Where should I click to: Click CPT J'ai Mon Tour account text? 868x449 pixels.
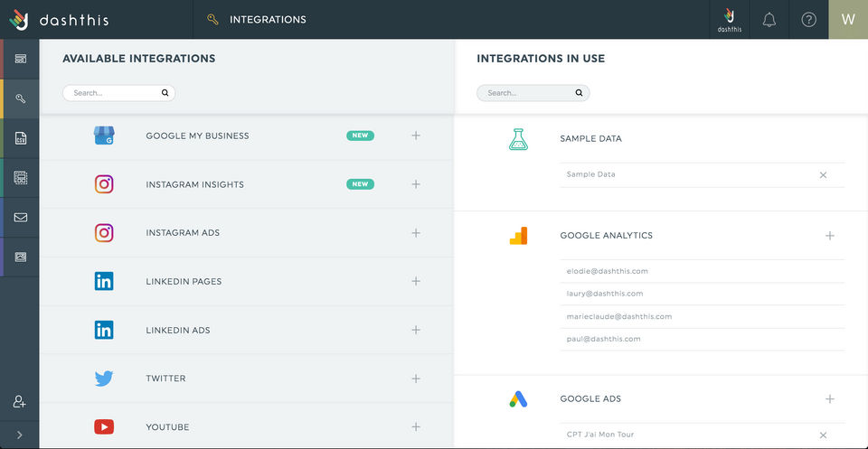[600, 435]
